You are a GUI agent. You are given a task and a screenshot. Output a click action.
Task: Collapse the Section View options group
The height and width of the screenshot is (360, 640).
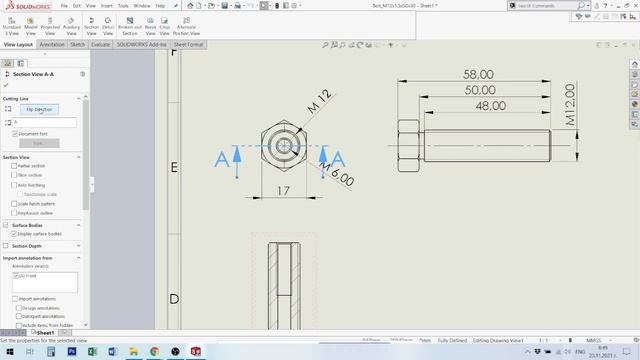(78, 157)
